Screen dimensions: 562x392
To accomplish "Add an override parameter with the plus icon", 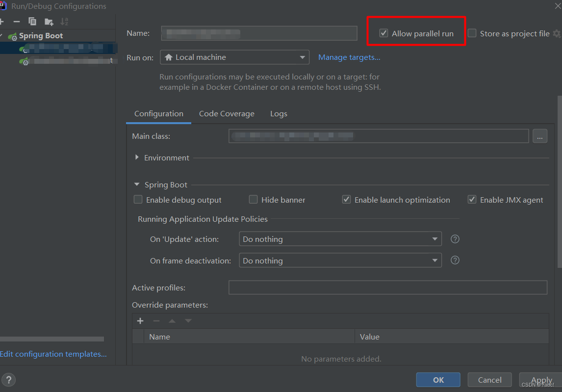I will [x=140, y=321].
